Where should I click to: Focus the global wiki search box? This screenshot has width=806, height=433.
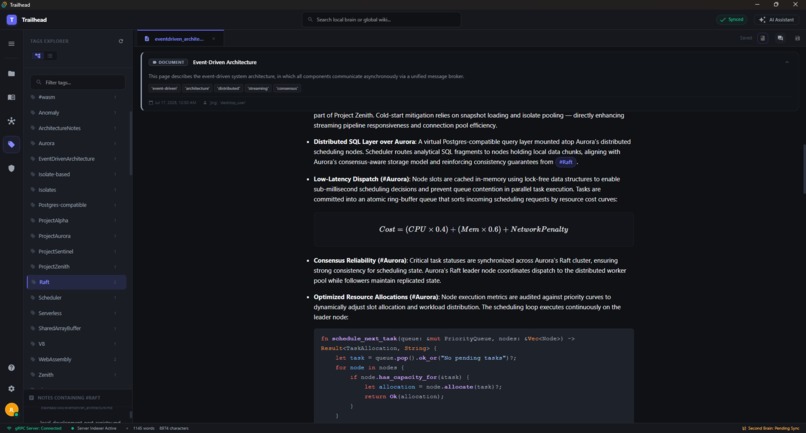(381, 20)
